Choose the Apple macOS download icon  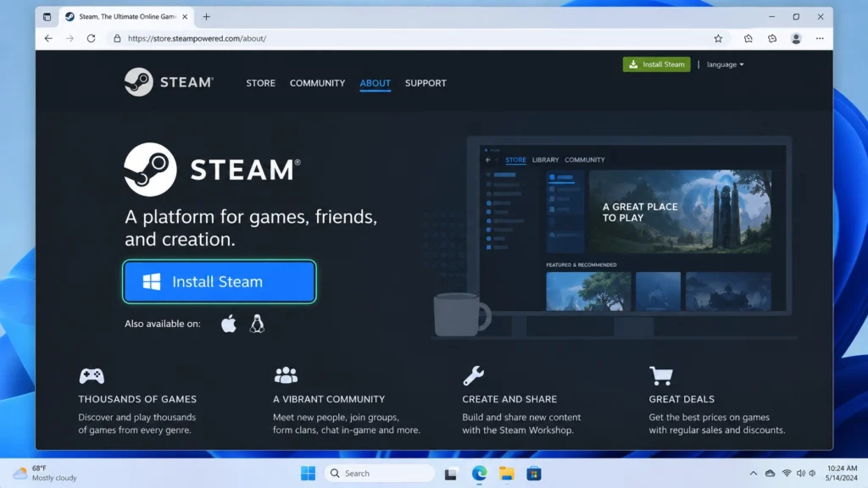click(x=229, y=324)
